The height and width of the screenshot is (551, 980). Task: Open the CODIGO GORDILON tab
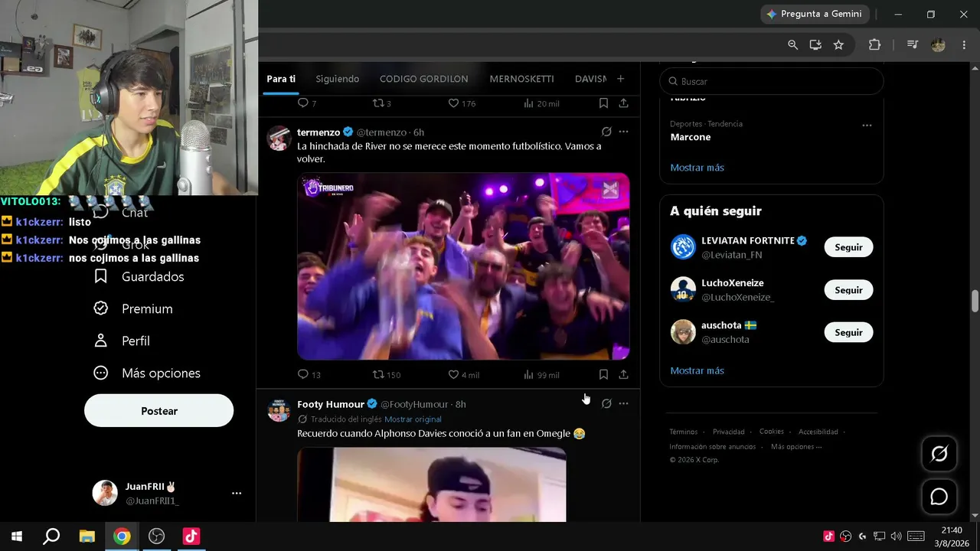pyautogui.click(x=424, y=79)
